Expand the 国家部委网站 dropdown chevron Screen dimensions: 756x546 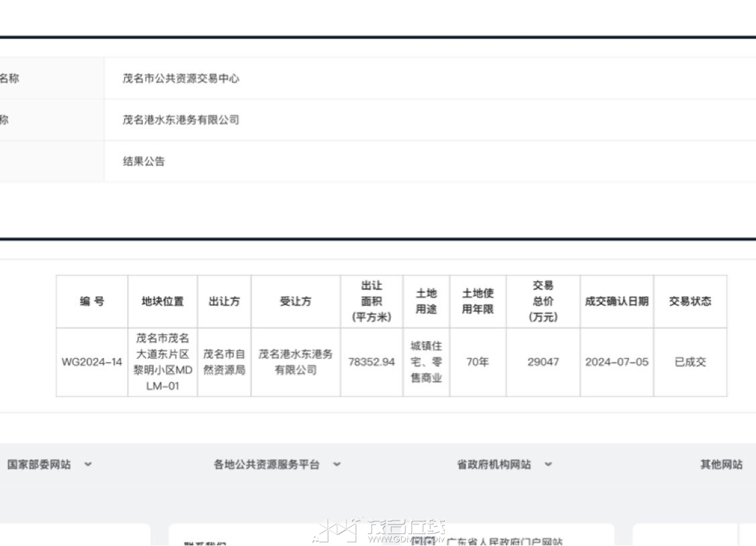pyautogui.click(x=88, y=465)
